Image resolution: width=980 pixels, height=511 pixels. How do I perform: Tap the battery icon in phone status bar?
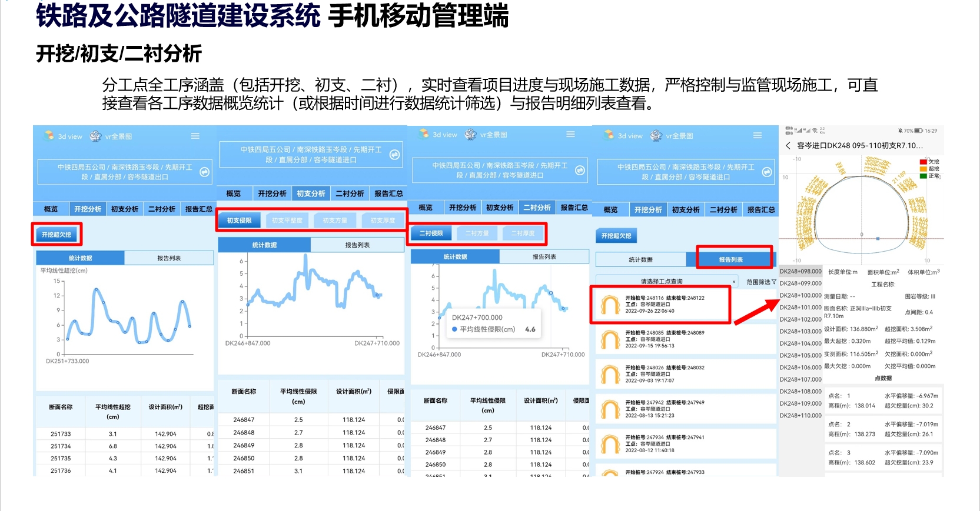tap(919, 131)
